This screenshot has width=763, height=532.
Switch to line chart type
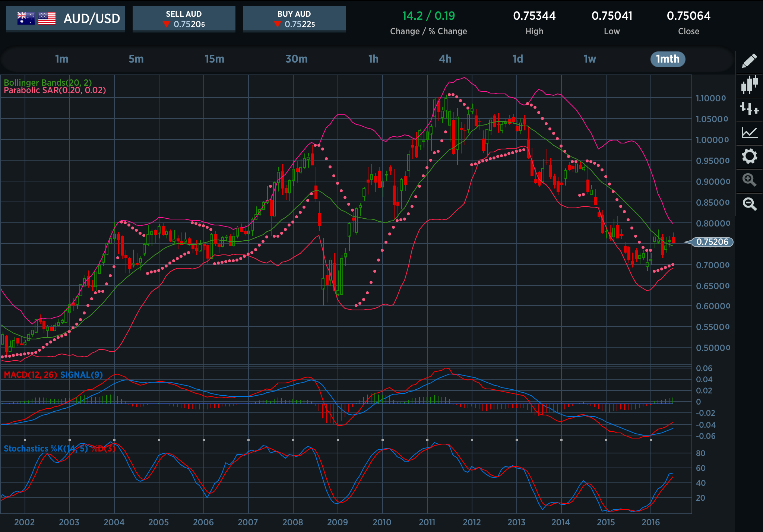tap(749, 132)
